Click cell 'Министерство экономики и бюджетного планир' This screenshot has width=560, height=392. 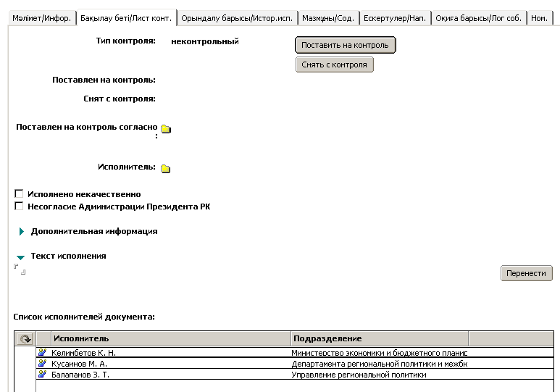[380, 353]
